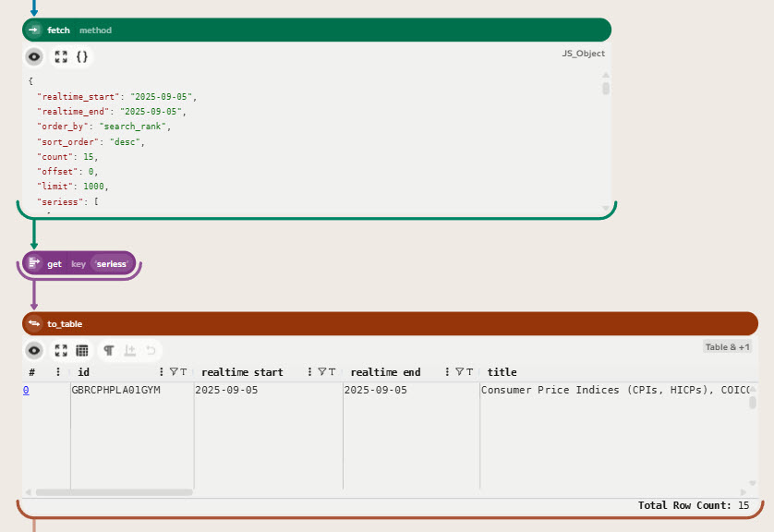Click the undo icon in table toolbar
Screen dimensions: 774x532
pyautogui.click(x=151, y=351)
